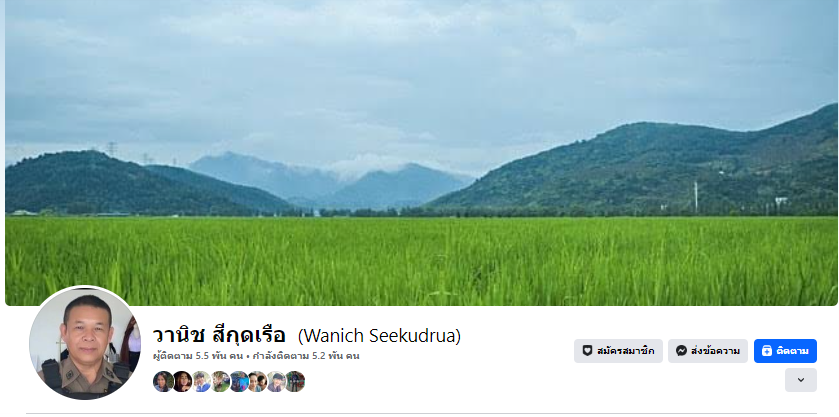839x417 pixels.
Task: Open the กำลังติดตาม 5.2 พัน คน following link
Action: point(306,356)
